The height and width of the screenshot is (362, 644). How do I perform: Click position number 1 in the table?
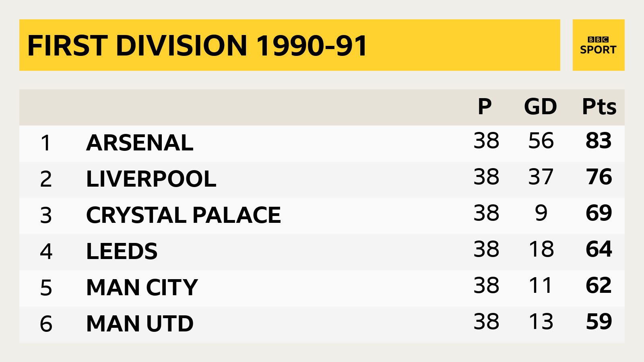(x=46, y=143)
